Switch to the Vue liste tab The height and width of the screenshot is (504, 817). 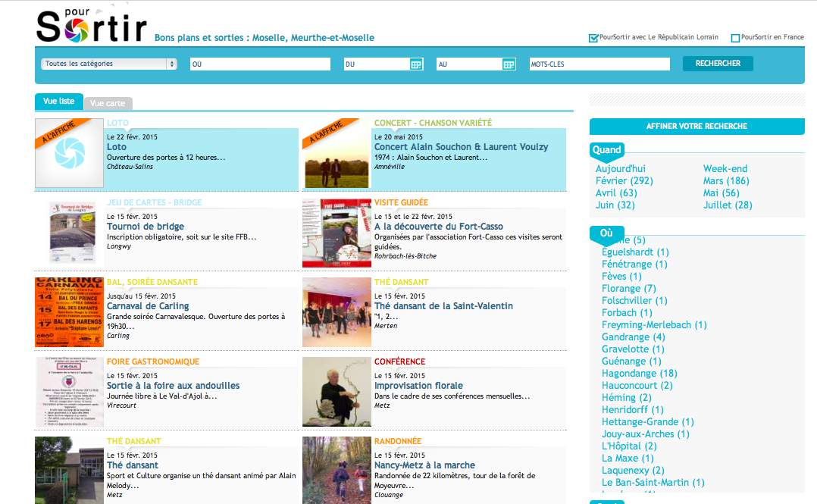[x=59, y=101]
